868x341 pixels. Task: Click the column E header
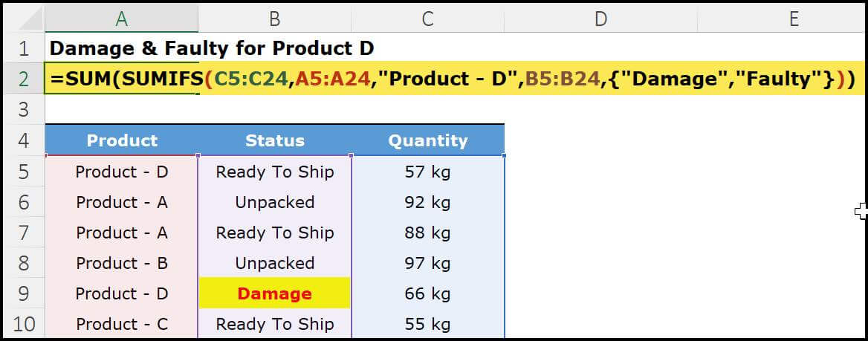(794, 19)
